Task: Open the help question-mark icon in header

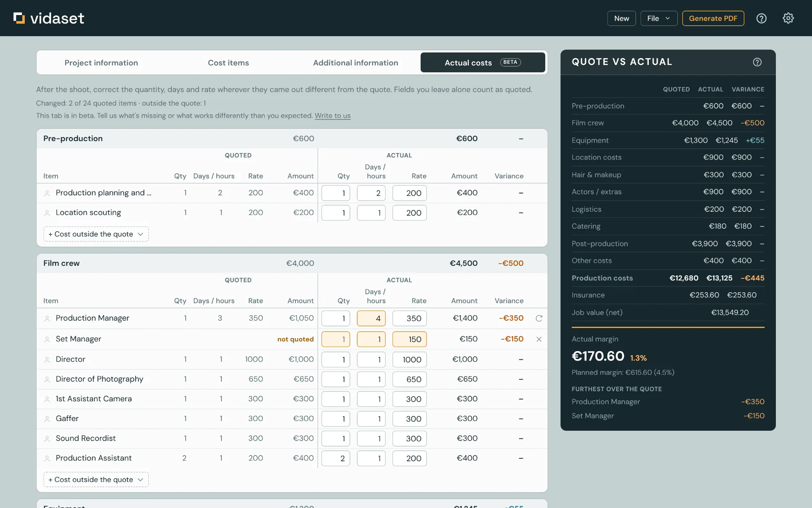Action: (x=761, y=18)
